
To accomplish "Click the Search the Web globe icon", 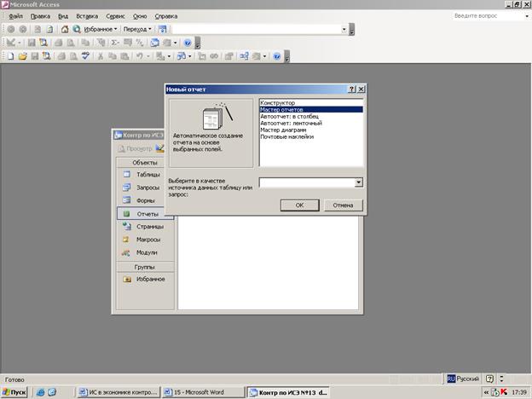I will [x=77, y=29].
